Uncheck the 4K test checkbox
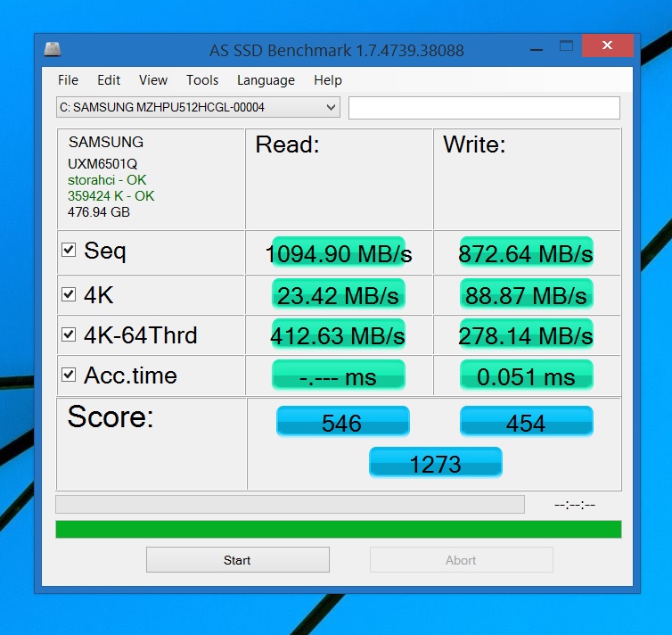The image size is (672, 635). point(69,294)
